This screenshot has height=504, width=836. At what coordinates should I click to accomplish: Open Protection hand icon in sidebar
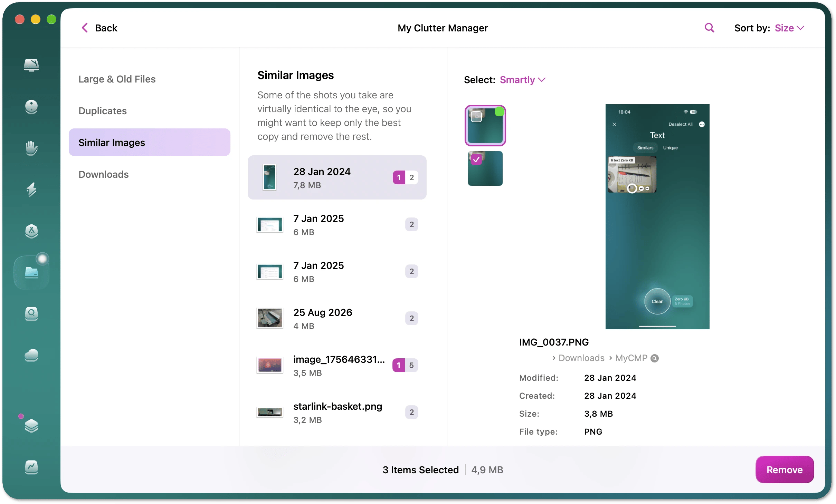31,148
